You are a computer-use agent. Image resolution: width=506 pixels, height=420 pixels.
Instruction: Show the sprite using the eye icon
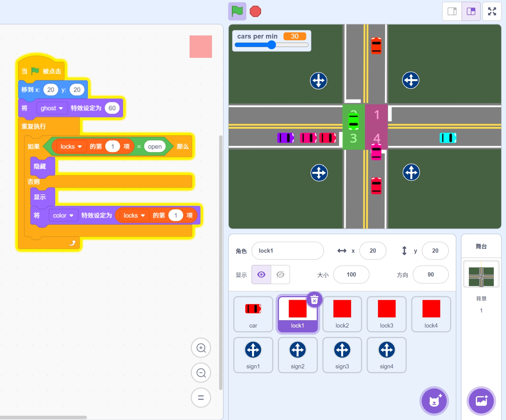pyautogui.click(x=261, y=275)
